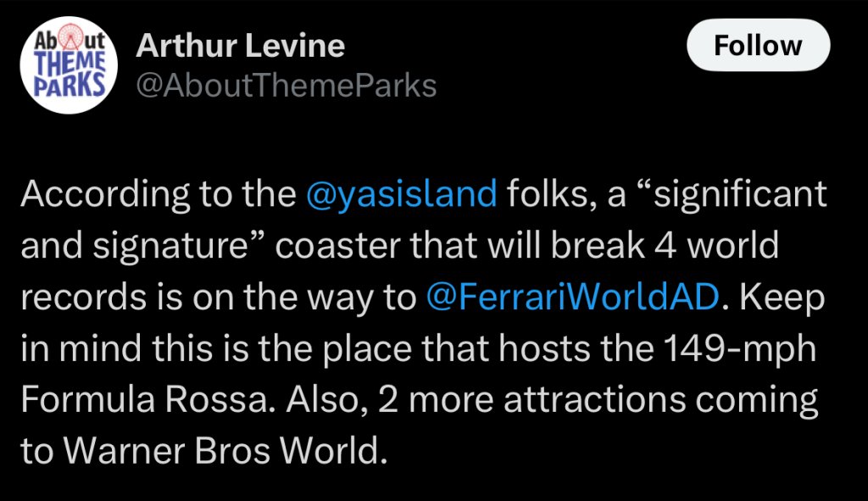This screenshot has height=501, width=868.
Task: Open the @yasisland mention
Action: coord(401,194)
